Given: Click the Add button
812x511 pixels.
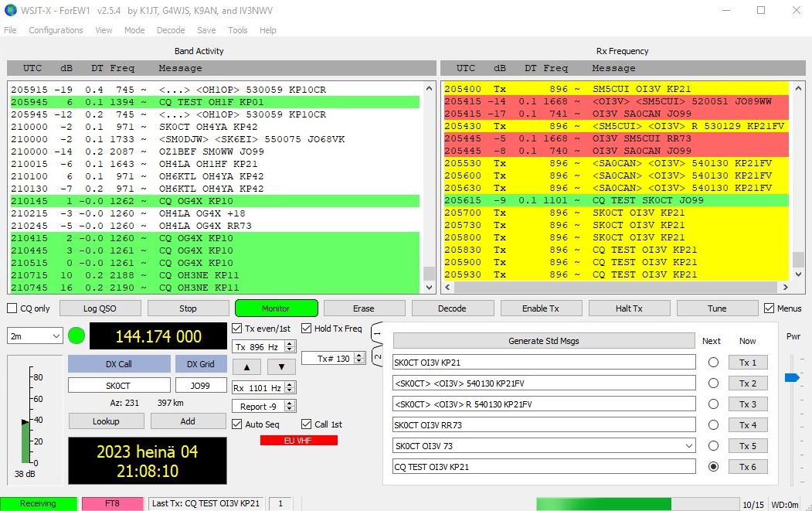Looking at the screenshot, I should tap(188, 421).
